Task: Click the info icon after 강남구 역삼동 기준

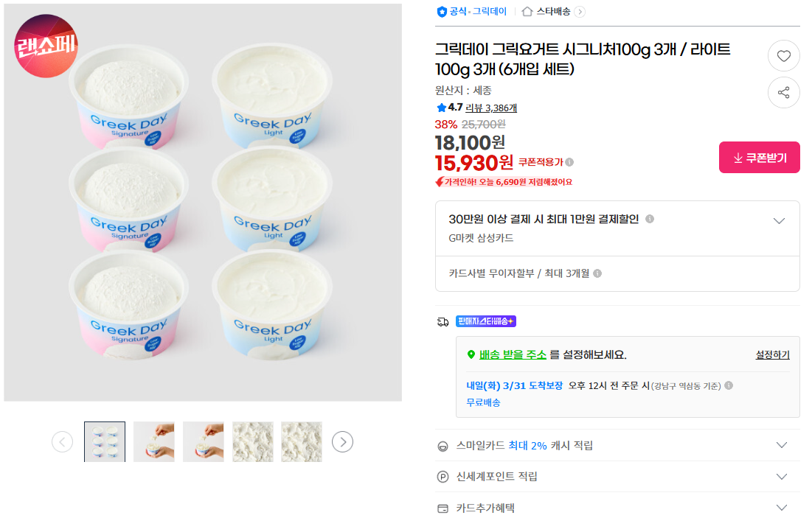Action: tap(729, 385)
